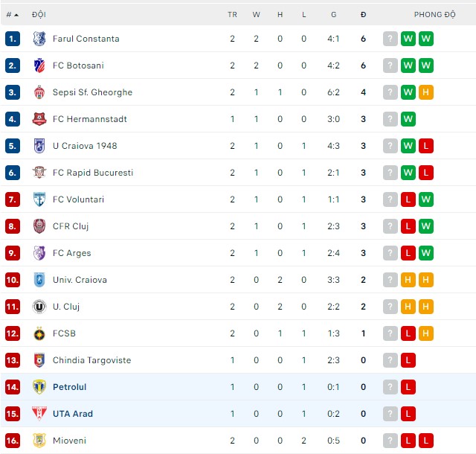Open the FC Rapid Bucuresti team link
This screenshot has height=454, width=476.
coord(93,173)
